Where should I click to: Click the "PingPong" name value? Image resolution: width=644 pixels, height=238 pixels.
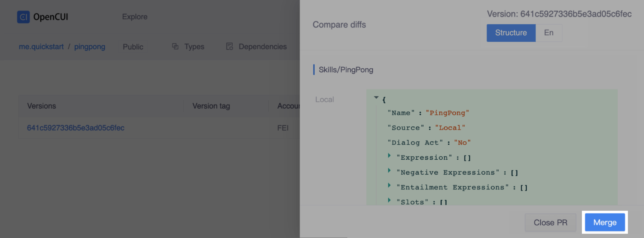447,113
